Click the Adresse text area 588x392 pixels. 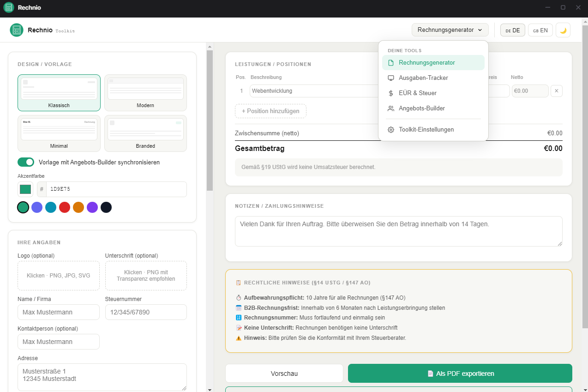(x=102, y=377)
